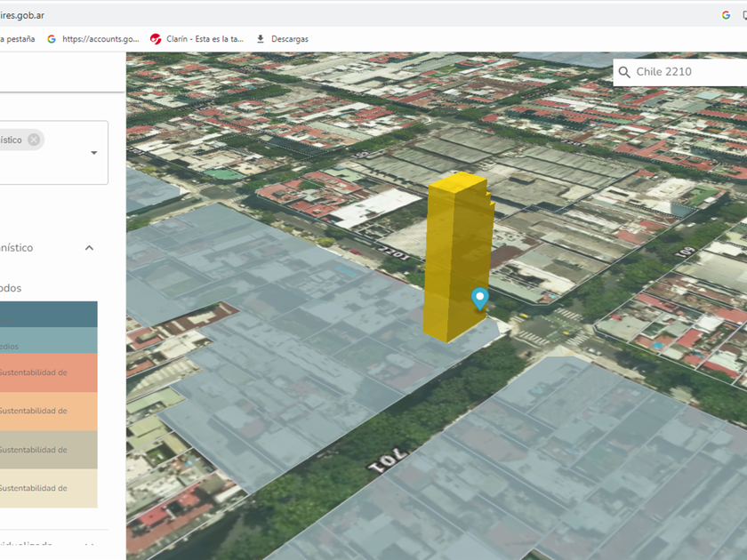The height and width of the screenshot is (560, 747).
Task: Select the gray-beige Sustentabilidad legend swatch
Action: pos(48,450)
